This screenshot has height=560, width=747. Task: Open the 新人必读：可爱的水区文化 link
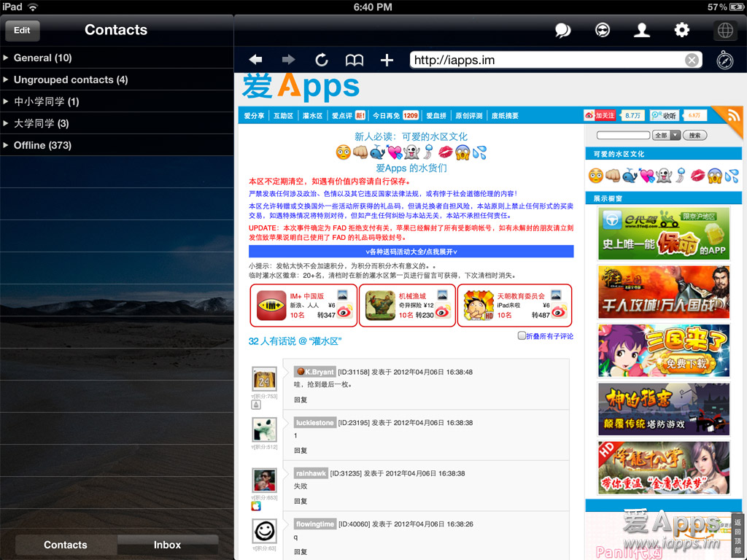[411, 136]
